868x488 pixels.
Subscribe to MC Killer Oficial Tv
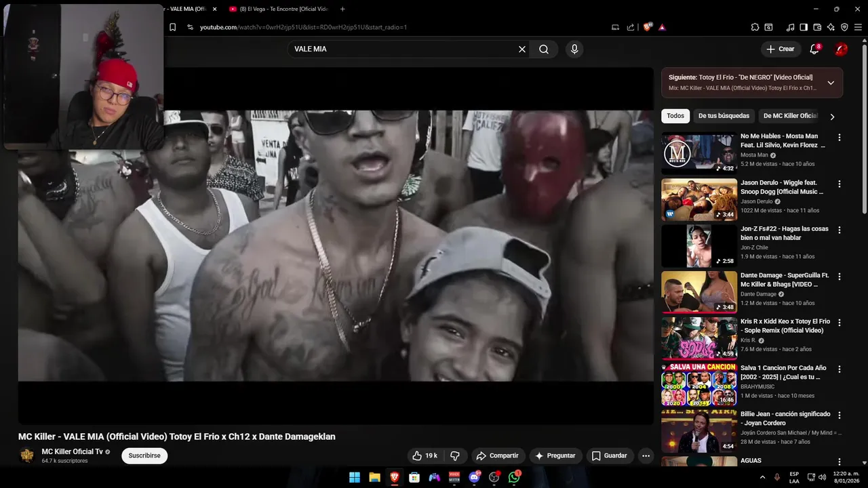tap(144, 455)
